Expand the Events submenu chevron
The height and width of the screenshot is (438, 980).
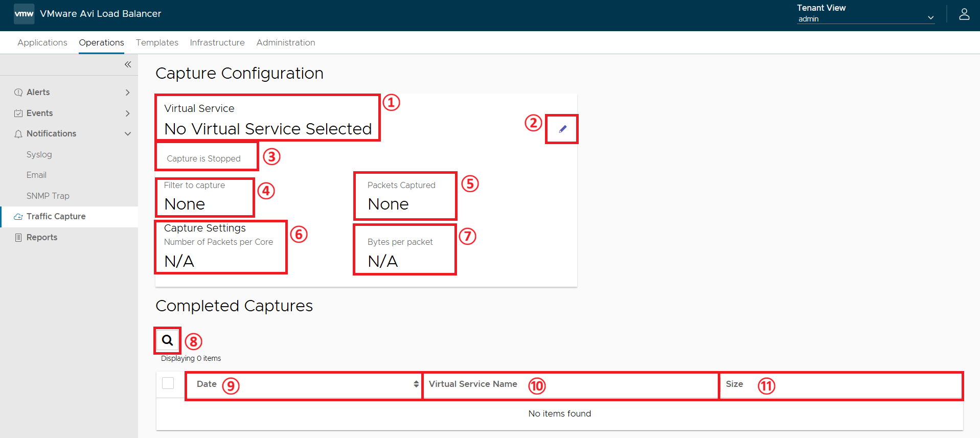[128, 113]
